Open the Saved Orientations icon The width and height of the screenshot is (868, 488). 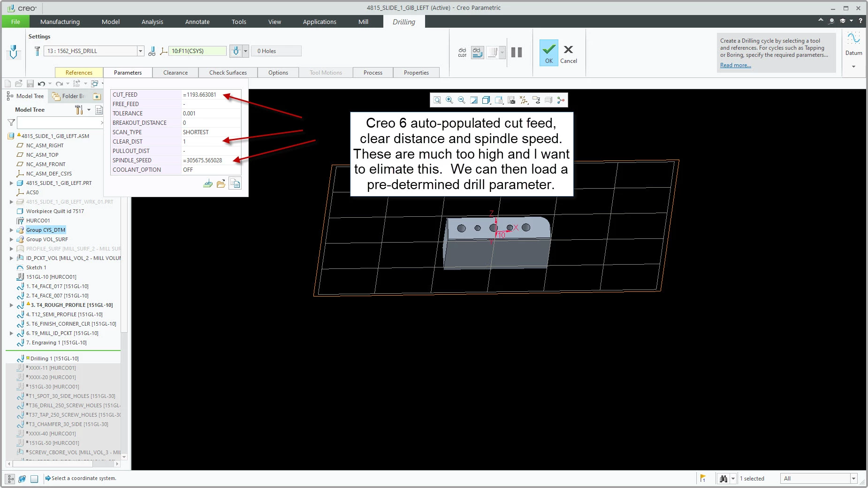[499, 100]
